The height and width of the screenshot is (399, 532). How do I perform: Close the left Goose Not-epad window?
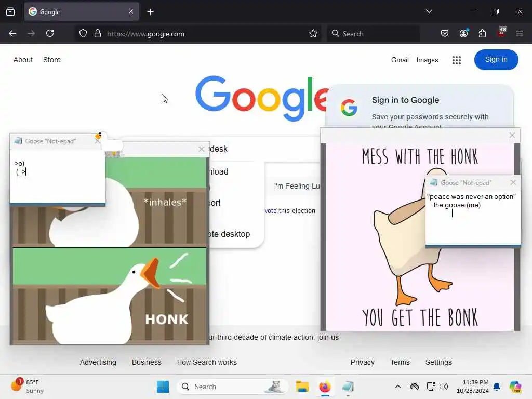(x=97, y=141)
